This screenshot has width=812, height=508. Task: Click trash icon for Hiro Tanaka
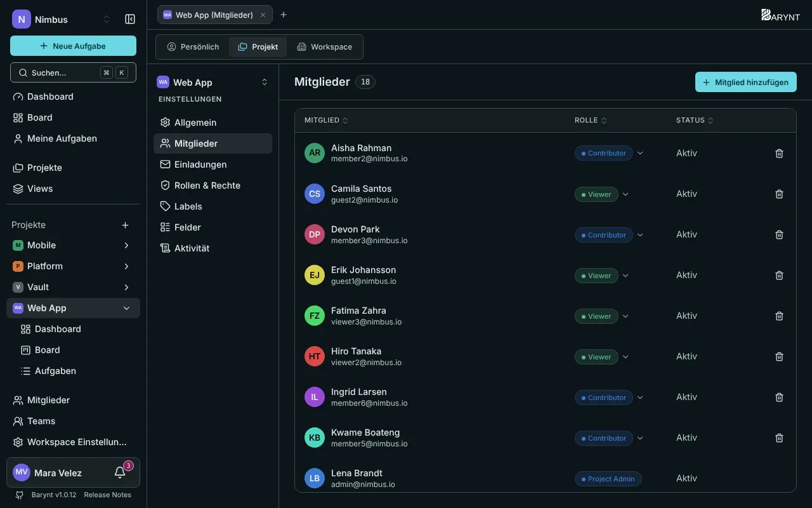(x=780, y=356)
